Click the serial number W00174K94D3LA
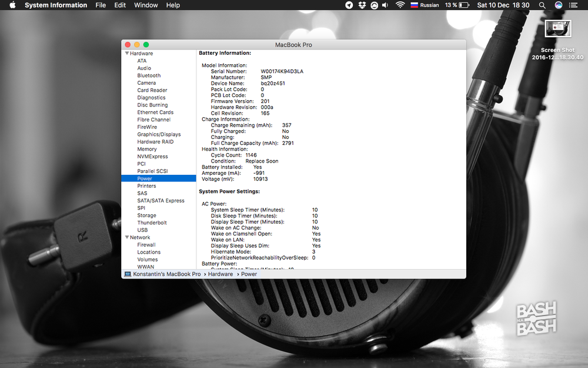Viewport: 588px width, 368px height. 282,71
